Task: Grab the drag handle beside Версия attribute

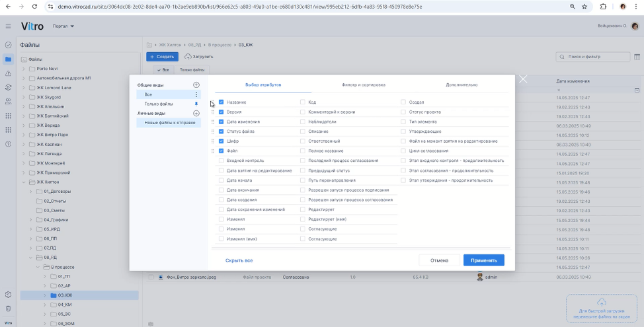Action: 213,112
